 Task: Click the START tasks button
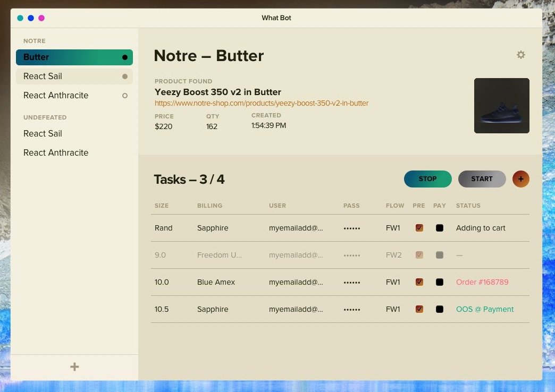[x=482, y=179]
